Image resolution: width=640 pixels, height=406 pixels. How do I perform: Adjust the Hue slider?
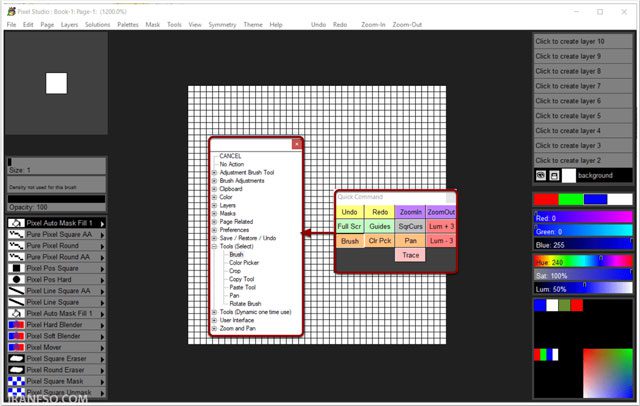click(583, 261)
